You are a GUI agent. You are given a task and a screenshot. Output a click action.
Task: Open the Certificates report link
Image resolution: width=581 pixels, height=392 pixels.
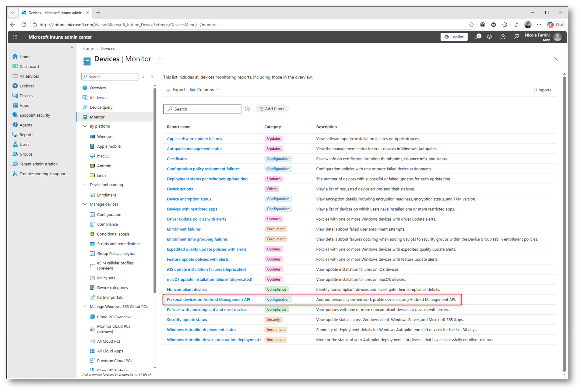pos(177,159)
